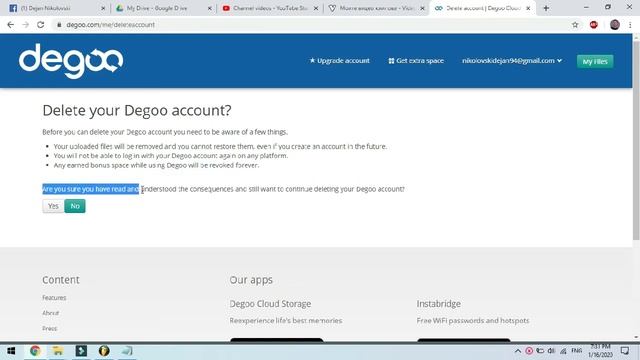
Task: Show hidden system tray icons
Action: [x=518, y=351]
